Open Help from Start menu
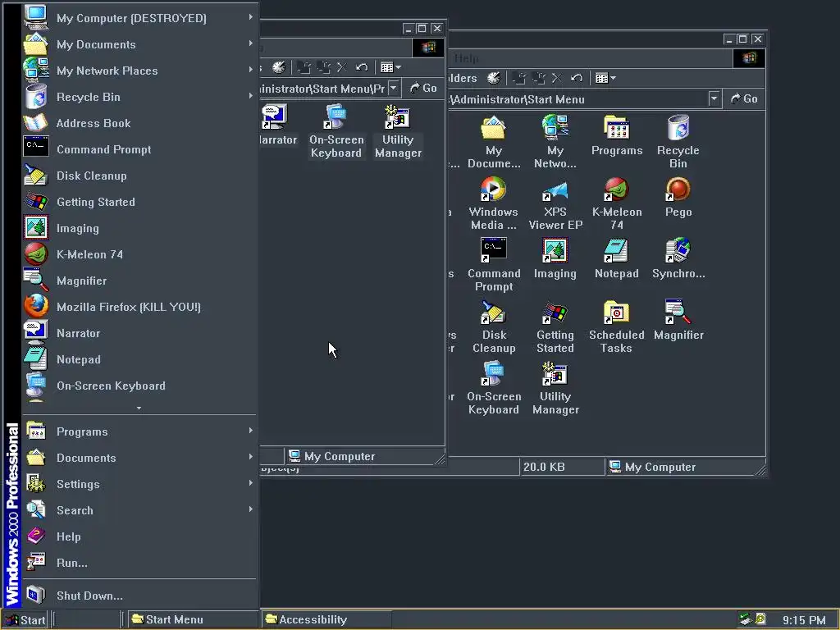Image resolution: width=840 pixels, height=630 pixels. (x=139, y=536)
